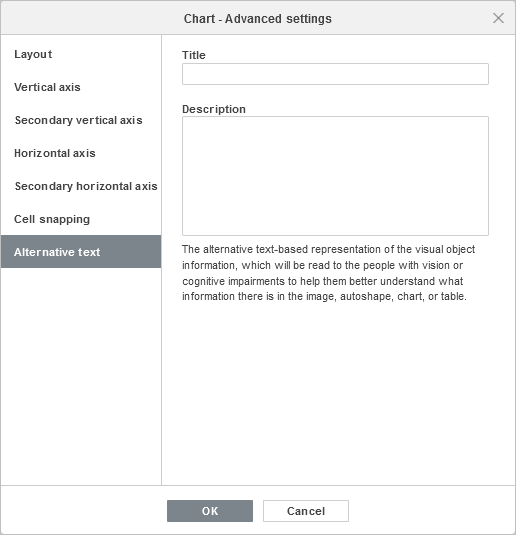The image size is (516, 535).
Task: Confirm settings with the OK button
Action: click(210, 511)
